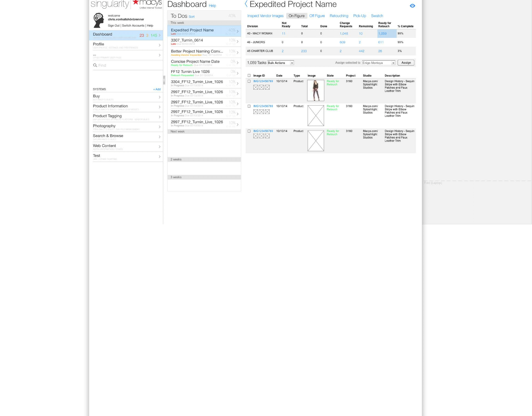
Task: Expand the Search & Browse system row
Action: click(160, 137)
